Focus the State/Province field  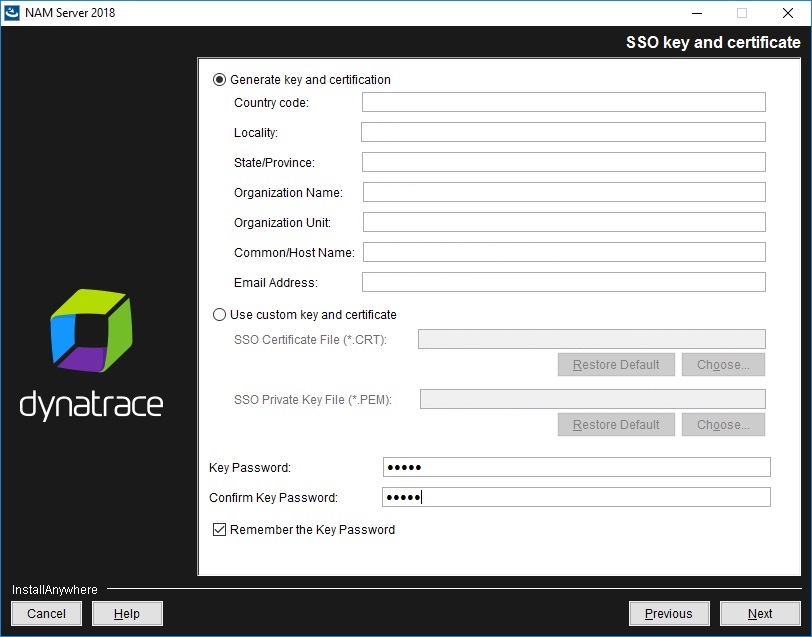563,162
